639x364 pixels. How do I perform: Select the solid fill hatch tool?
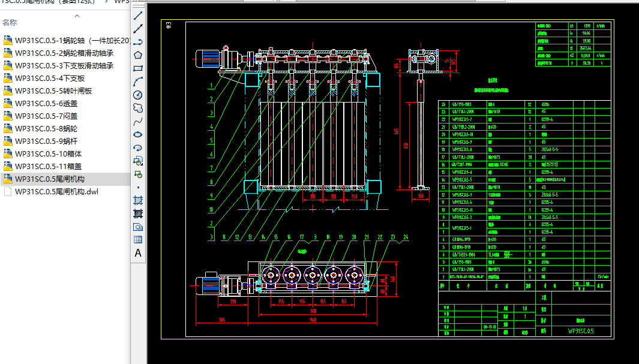coord(137,213)
